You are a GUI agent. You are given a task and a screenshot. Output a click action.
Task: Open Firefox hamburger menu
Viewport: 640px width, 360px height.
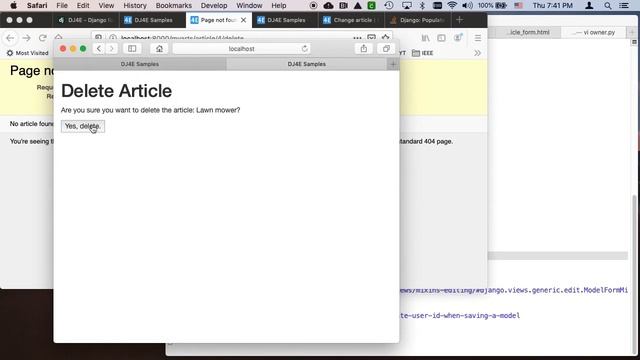pyautogui.click(x=478, y=38)
